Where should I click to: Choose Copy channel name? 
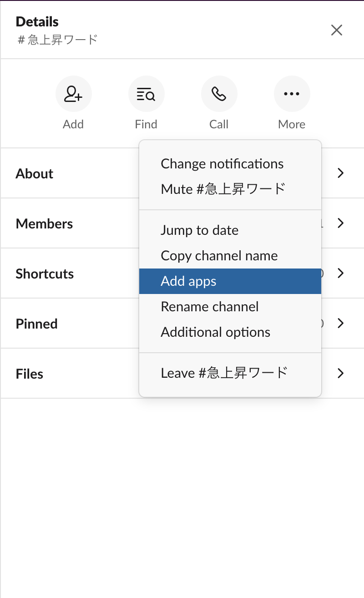pyautogui.click(x=219, y=256)
